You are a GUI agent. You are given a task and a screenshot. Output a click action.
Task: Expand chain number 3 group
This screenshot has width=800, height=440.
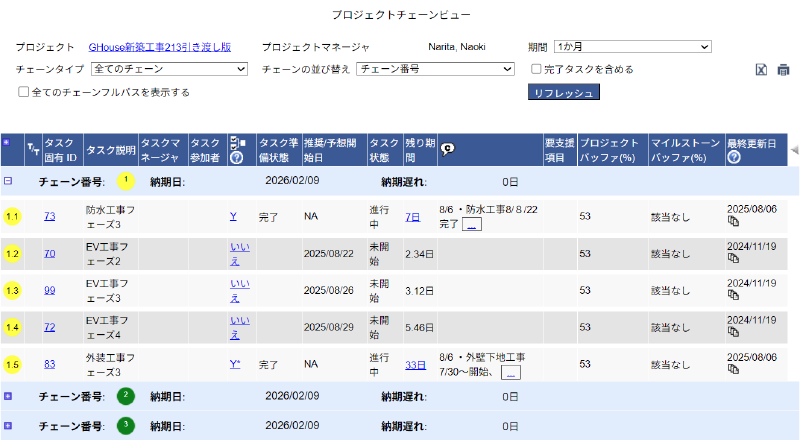pyautogui.click(x=8, y=426)
